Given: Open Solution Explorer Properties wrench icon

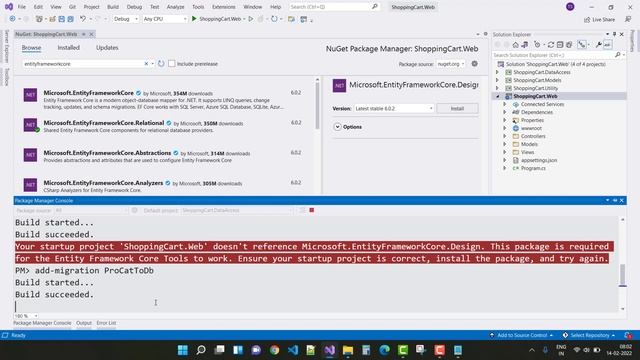Looking at the screenshot, I should pyautogui.click(x=598, y=45).
